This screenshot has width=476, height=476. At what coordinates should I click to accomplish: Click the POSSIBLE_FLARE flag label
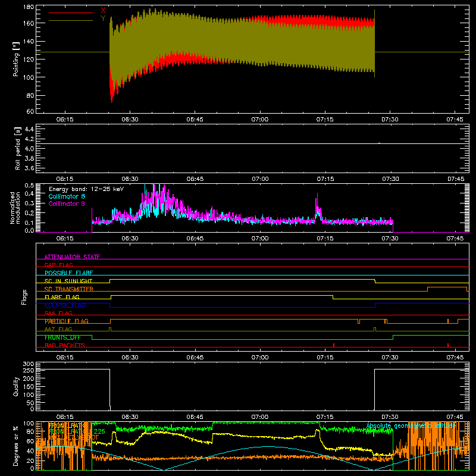(68, 273)
